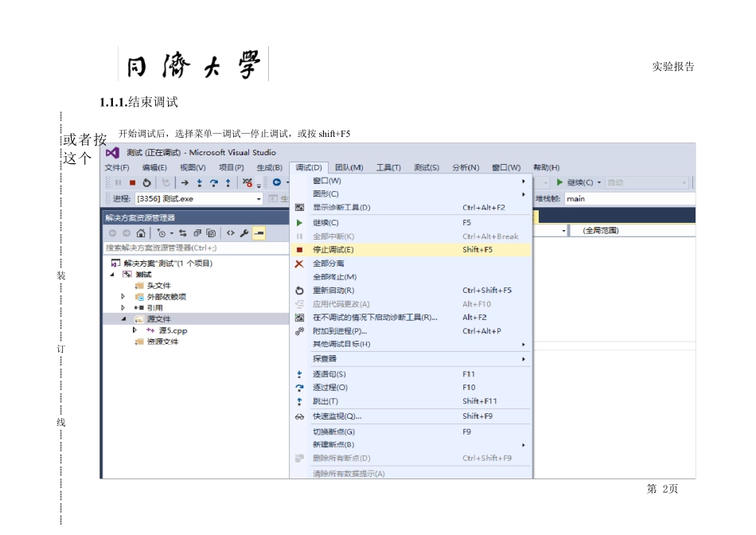Click the gears icon beside 附加到进程

point(299,331)
